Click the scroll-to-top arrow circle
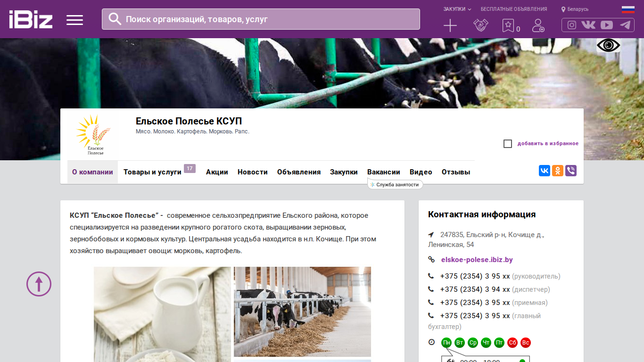 [39, 284]
